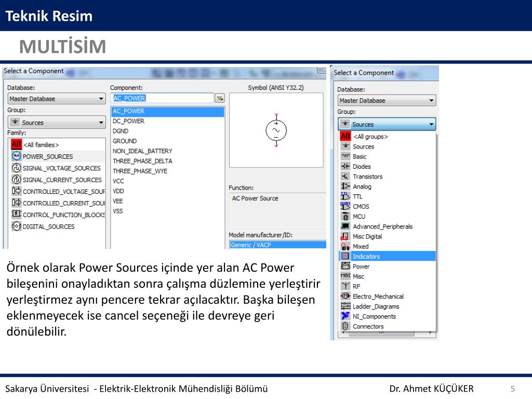
Task: Select the red All families icon
Action: tap(16, 144)
